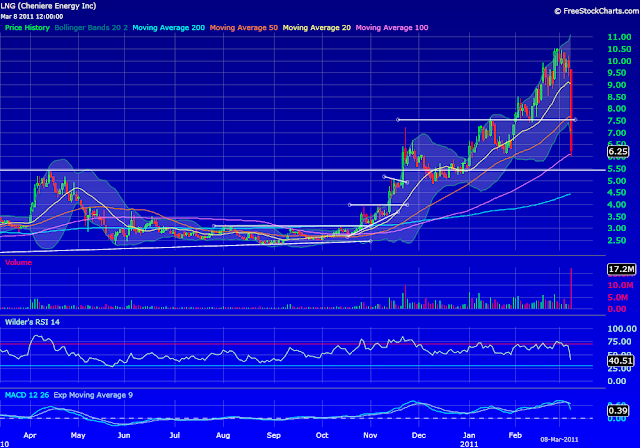Image resolution: width=640 pixels, height=448 pixels.
Task: Click the RSI 40.51 value badge
Action: tap(620, 361)
